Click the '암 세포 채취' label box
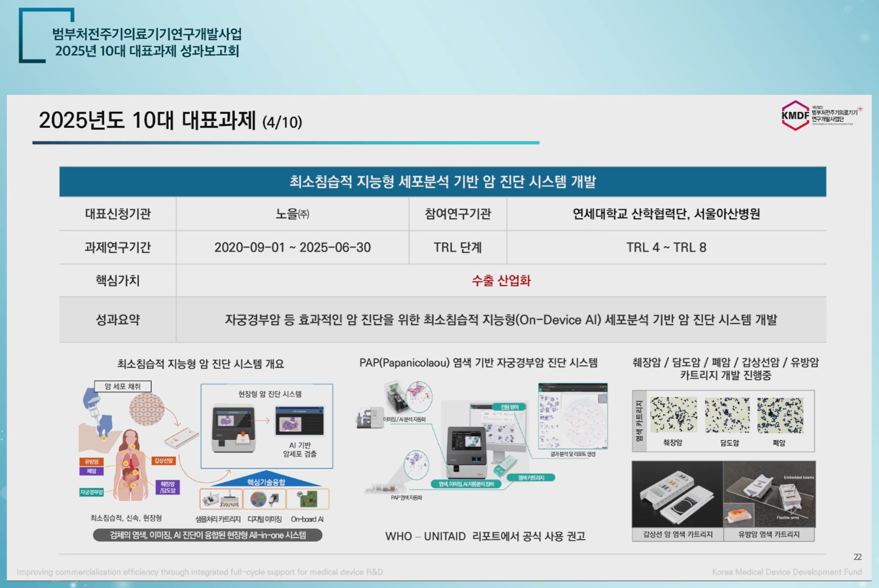 [123, 386]
